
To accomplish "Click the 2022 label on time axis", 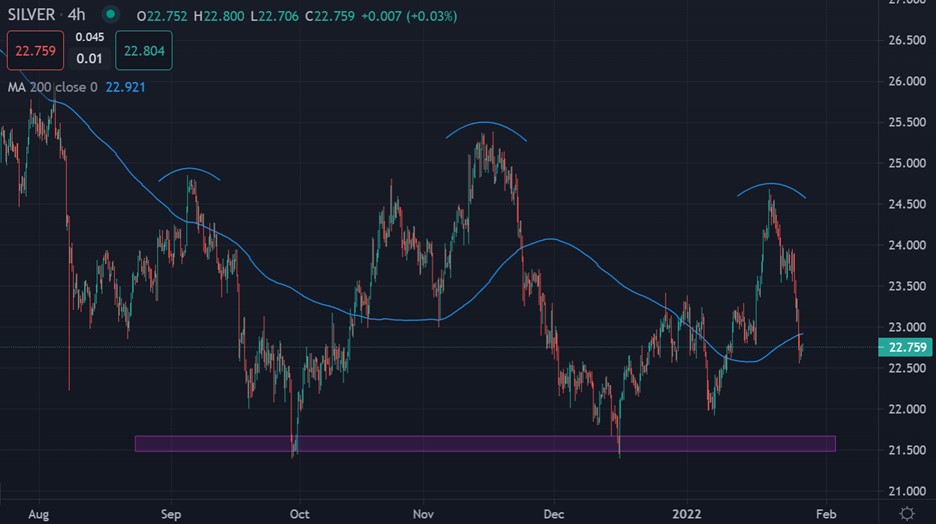I will coord(688,512).
